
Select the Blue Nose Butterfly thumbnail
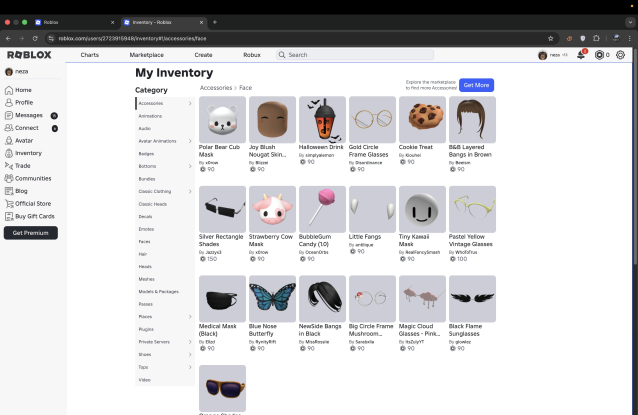(268, 300)
